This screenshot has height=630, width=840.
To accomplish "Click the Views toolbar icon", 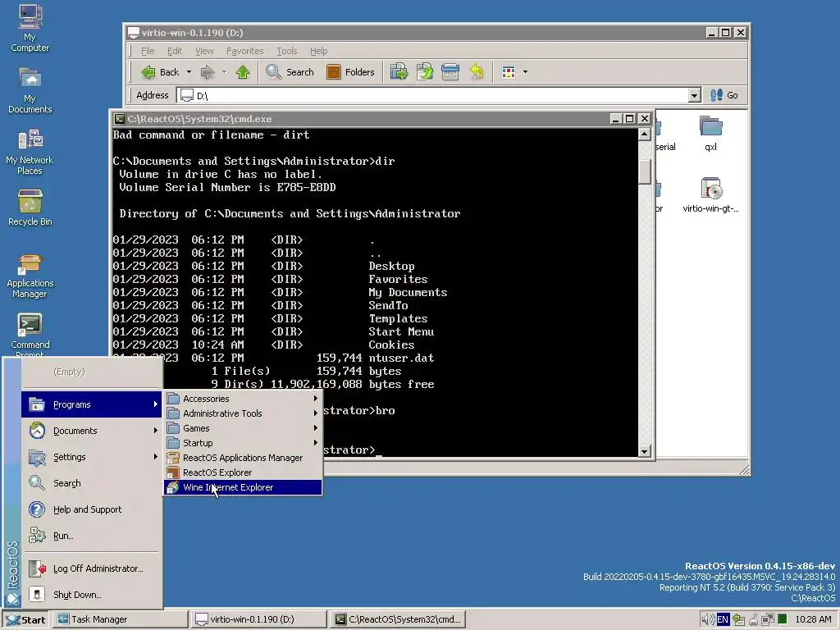I will tap(509, 72).
